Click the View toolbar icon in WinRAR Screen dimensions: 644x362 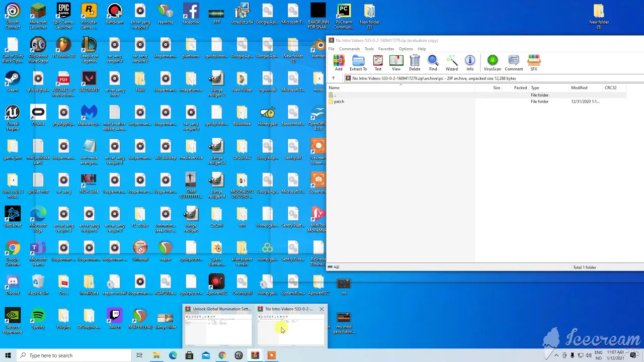point(396,63)
